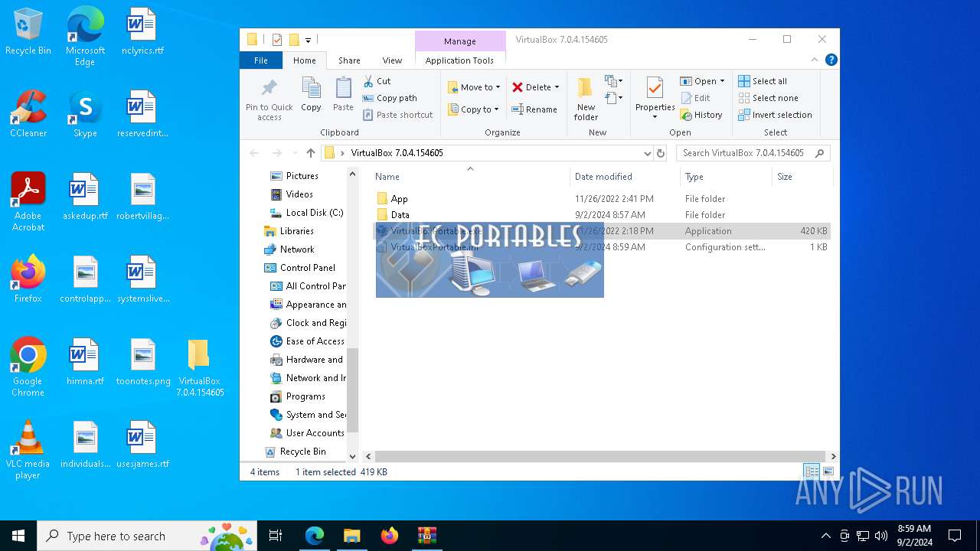
Task: Click the Edit button in Open group
Action: click(x=695, y=98)
